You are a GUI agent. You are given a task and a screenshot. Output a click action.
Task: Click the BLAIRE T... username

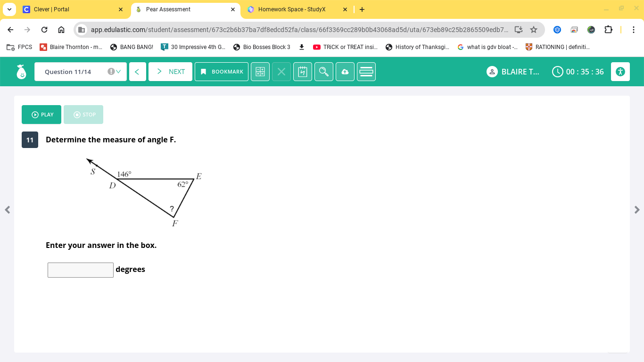pos(520,72)
